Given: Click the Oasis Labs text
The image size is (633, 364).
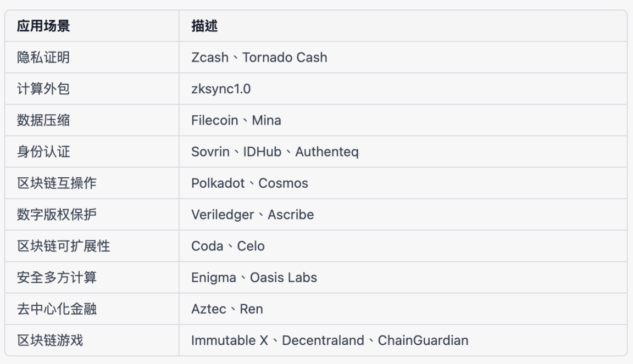Looking at the screenshot, I should tap(283, 278).
